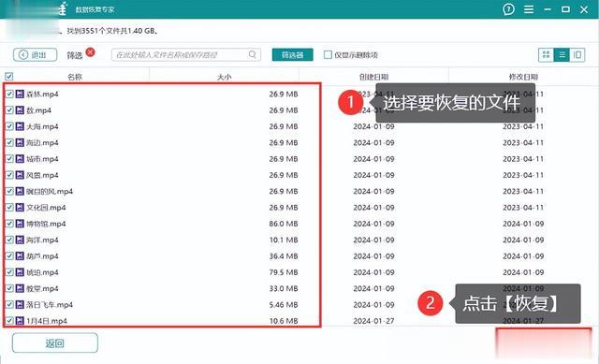Open the teal filter button
The image size is (599, 364).
click(293, 54)
